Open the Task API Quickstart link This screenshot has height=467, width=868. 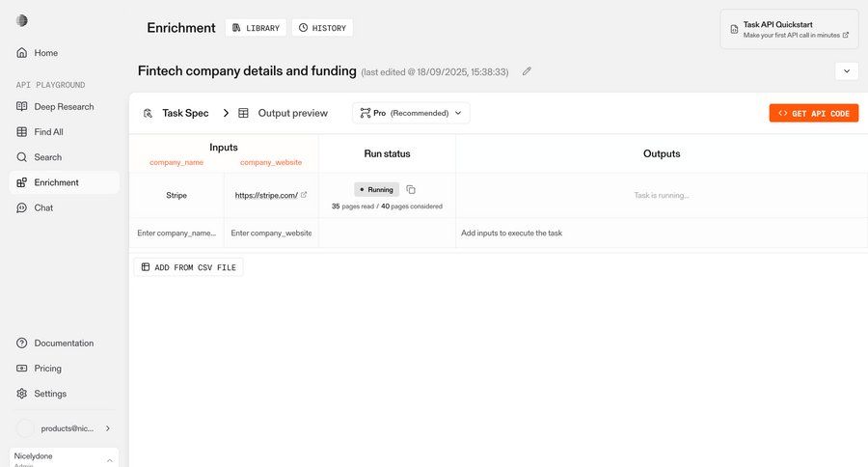[x=789, y=29]
